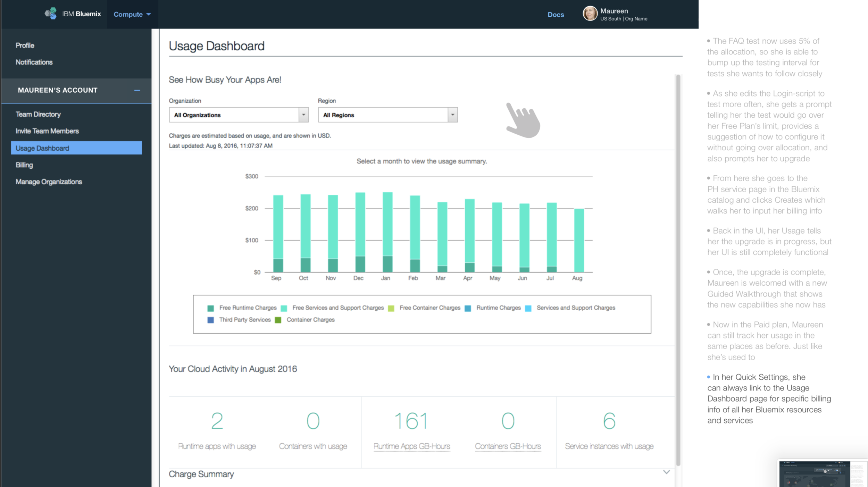This screenshot has width=868, height=487.
Task: Click Runtime Charges legend swatch
Action: pos(468,308)
